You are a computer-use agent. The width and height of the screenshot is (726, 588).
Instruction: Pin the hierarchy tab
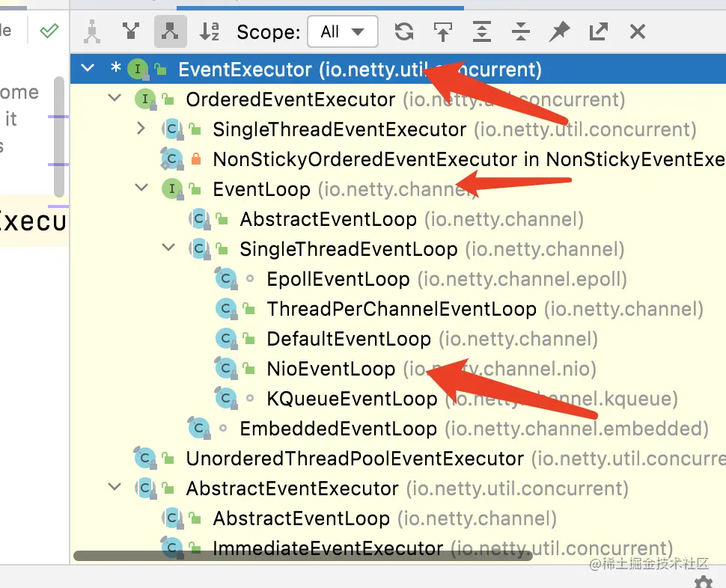point(559,31)
